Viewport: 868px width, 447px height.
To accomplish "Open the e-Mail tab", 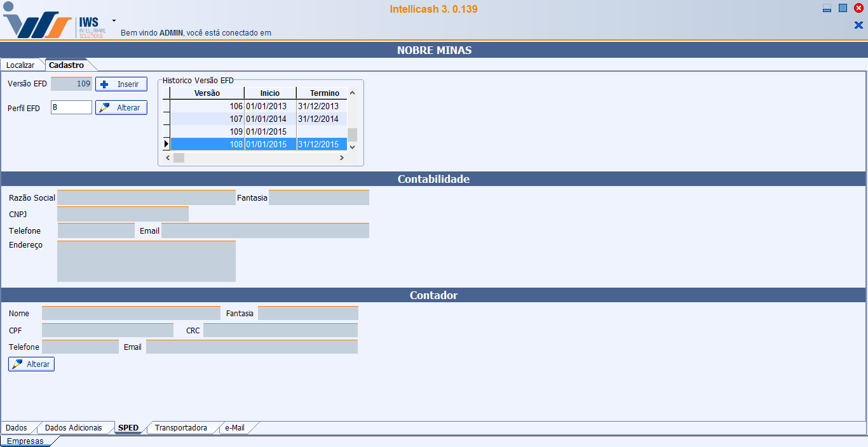I will pos(234,428).
